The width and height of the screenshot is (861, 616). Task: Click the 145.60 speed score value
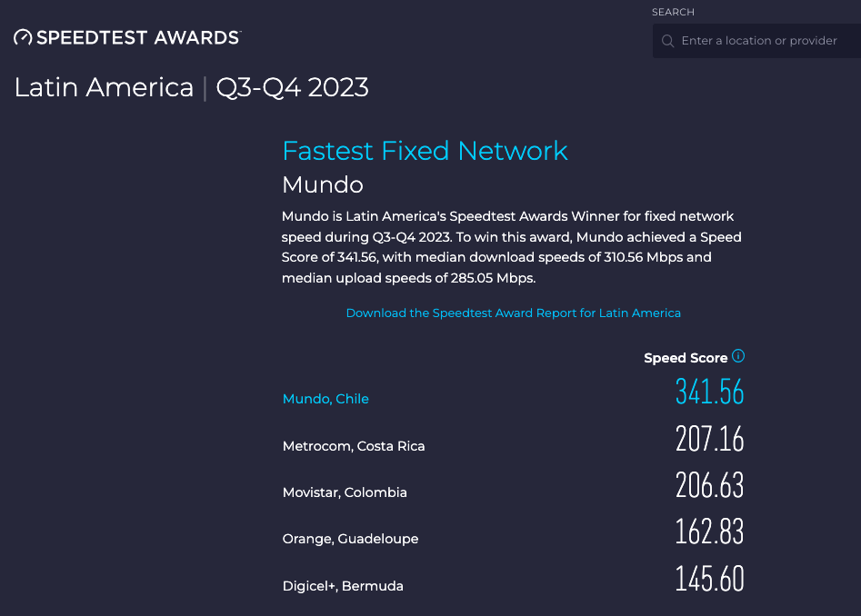coord(710,579)
